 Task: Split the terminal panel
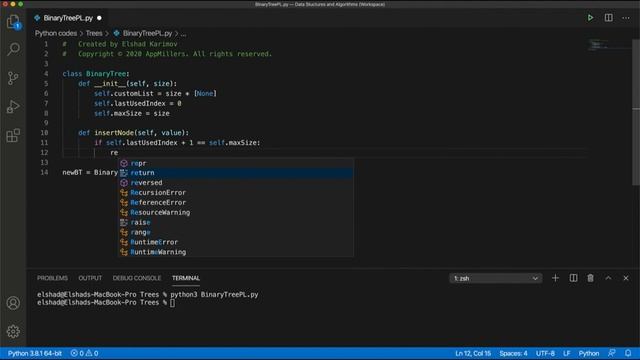573,278
